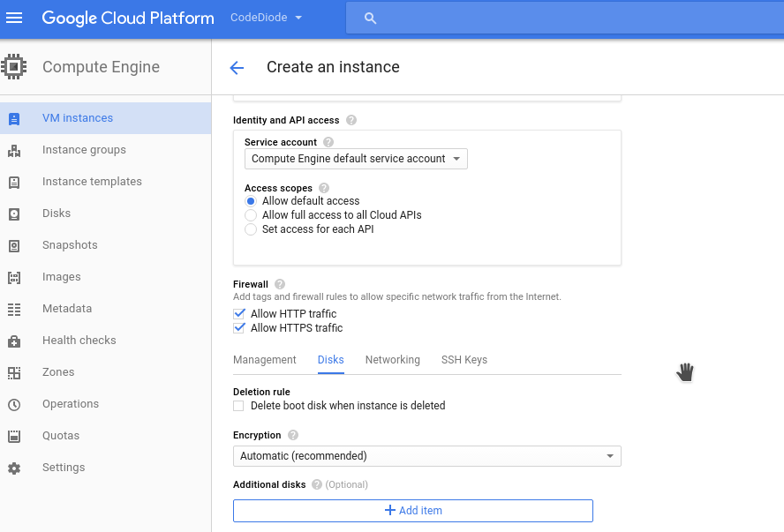
Task: Check Delete boot disk when instance is deleted
Action: [x=238, y=406]
